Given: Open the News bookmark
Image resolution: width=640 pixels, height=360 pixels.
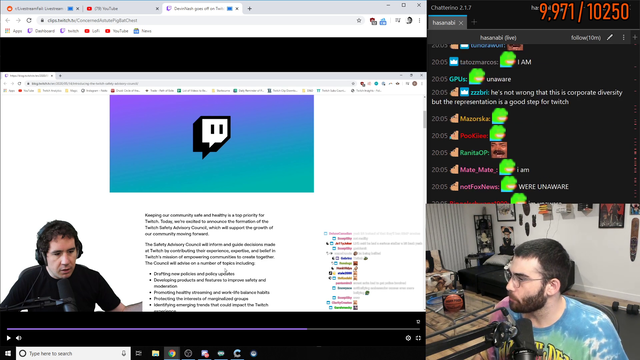Looking at the screenshot, I should [142, 31].
